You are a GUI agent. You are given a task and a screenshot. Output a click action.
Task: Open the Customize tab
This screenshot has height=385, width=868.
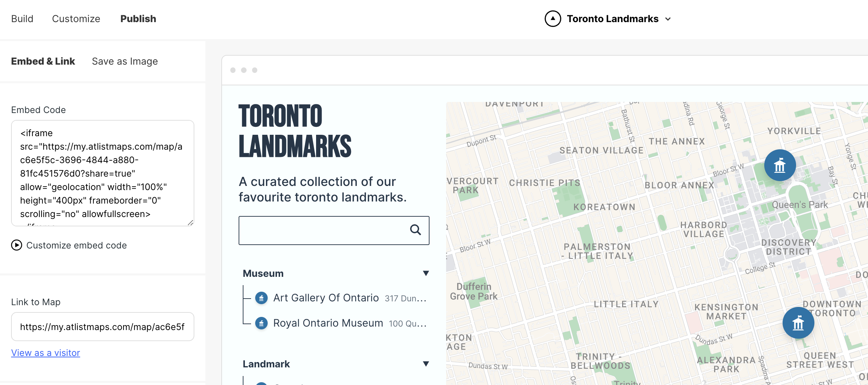(76, 19)
